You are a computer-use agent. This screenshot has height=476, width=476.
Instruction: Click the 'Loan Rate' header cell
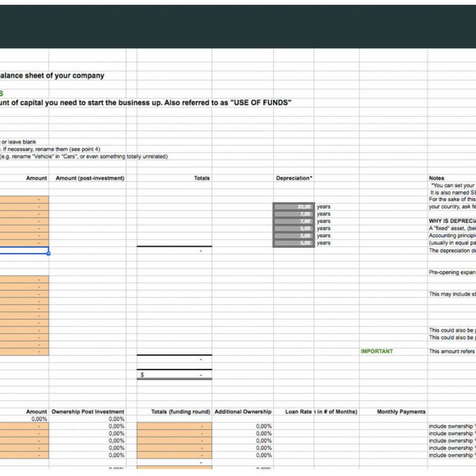click(x=299, y=412)
